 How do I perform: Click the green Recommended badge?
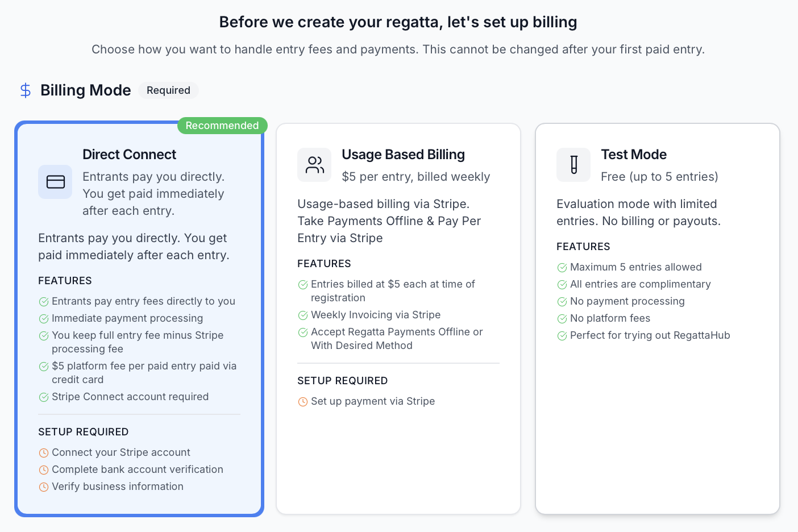222,126
